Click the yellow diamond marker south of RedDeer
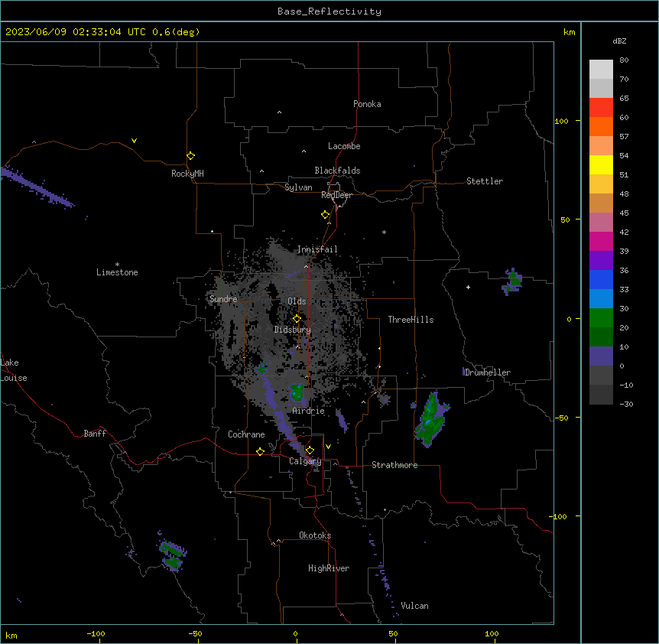659x644 pixels. (x=326, y=215)
